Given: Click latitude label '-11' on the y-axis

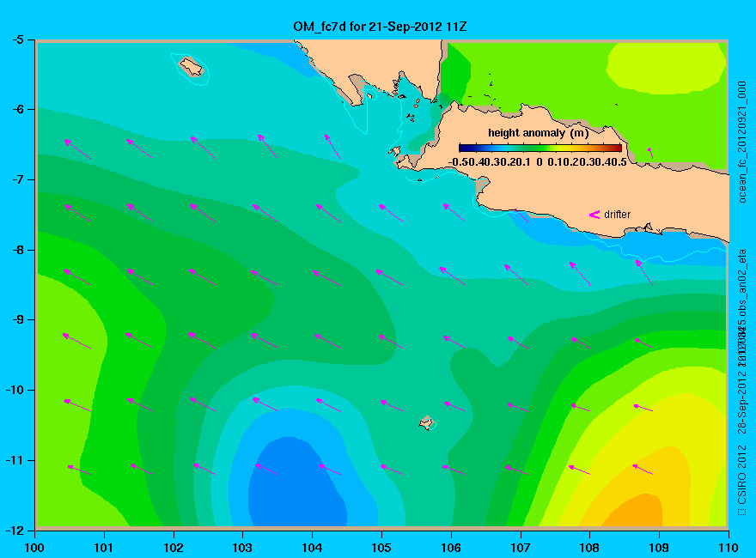Looking at the screenshot, I should 15,460.
